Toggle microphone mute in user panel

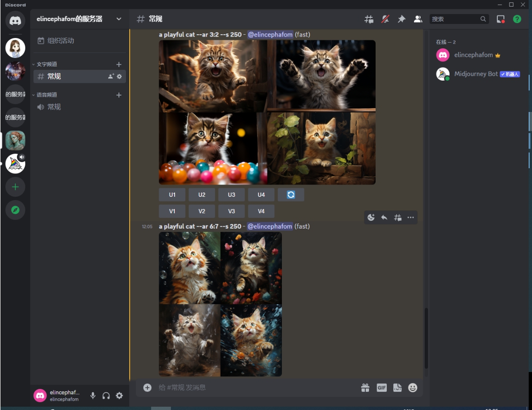pos(93,395)
